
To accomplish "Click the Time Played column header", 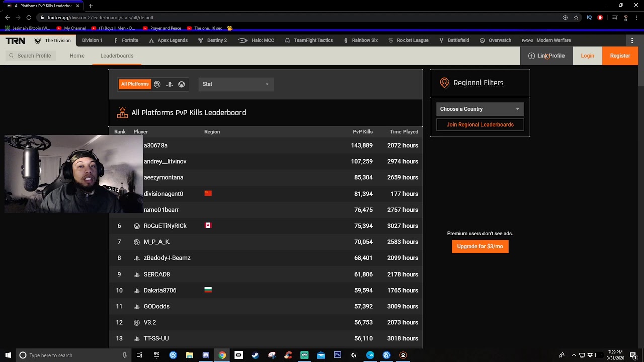I will (x=404, y=132).
